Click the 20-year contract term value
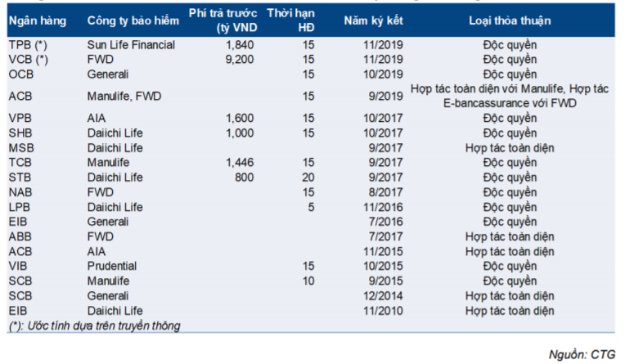 [308, 178]
